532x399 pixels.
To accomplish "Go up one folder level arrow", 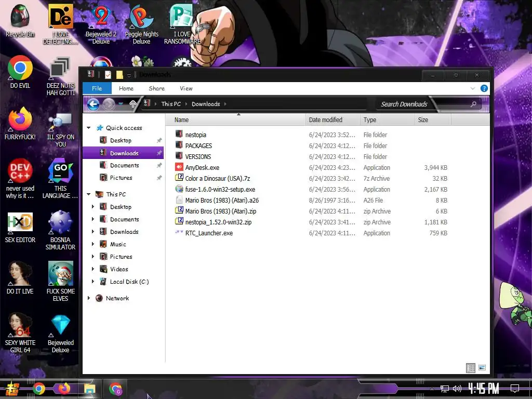I will pos(133,104).
